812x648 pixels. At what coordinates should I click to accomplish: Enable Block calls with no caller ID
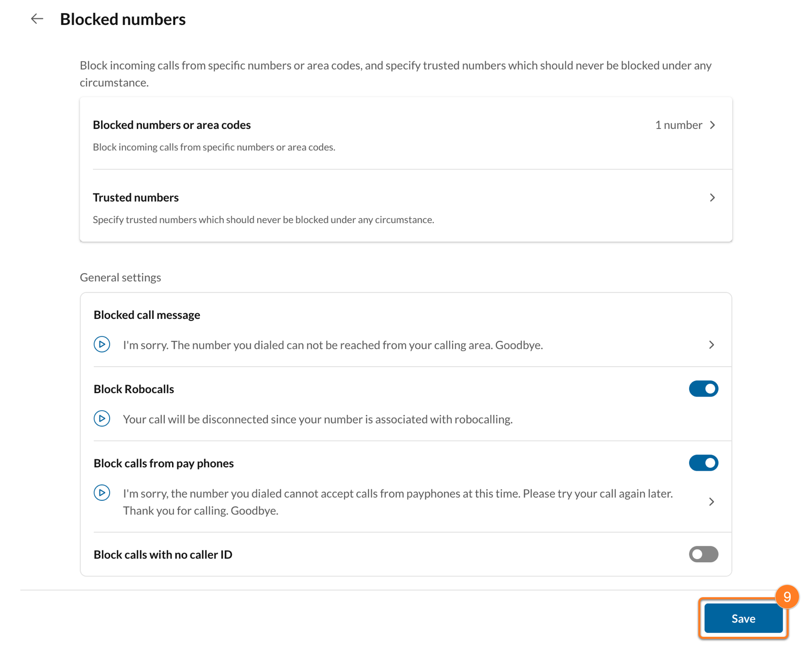[x=703, y=554]
